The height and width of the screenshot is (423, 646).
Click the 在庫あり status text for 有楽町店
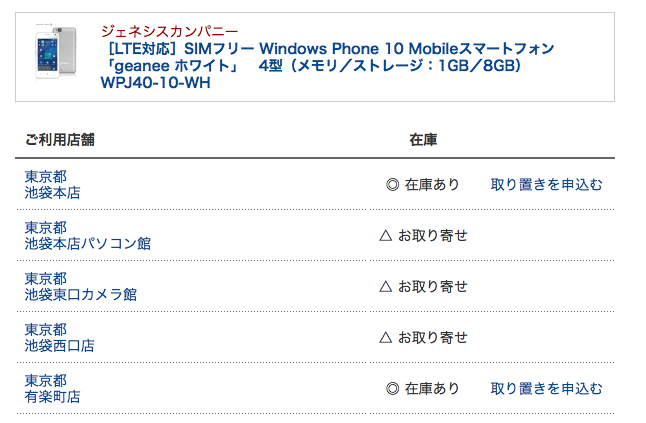point(432,389)
